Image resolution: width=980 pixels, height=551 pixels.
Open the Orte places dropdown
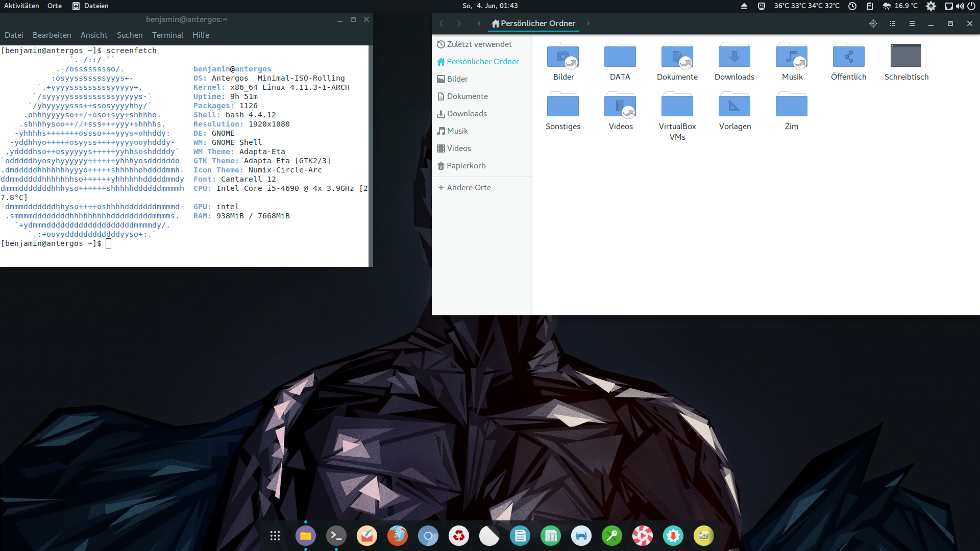point(55,6)
